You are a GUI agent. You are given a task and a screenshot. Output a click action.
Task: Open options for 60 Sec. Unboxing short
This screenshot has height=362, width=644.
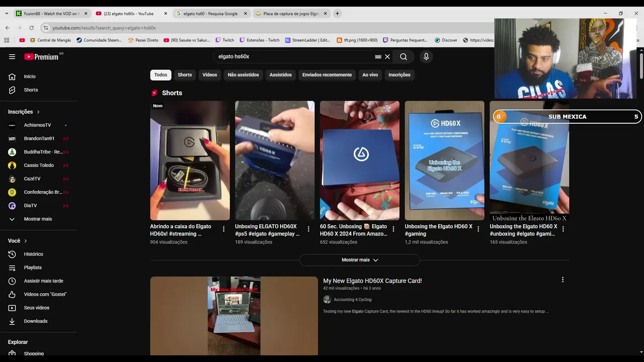(393, 229)
